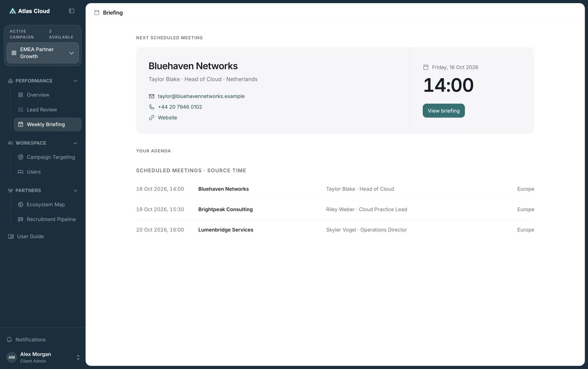Image resolution: width=588 pixels, height=369 pixels.
Task: Click the Notifications bell icon
Action: click(x=10, y=339)
